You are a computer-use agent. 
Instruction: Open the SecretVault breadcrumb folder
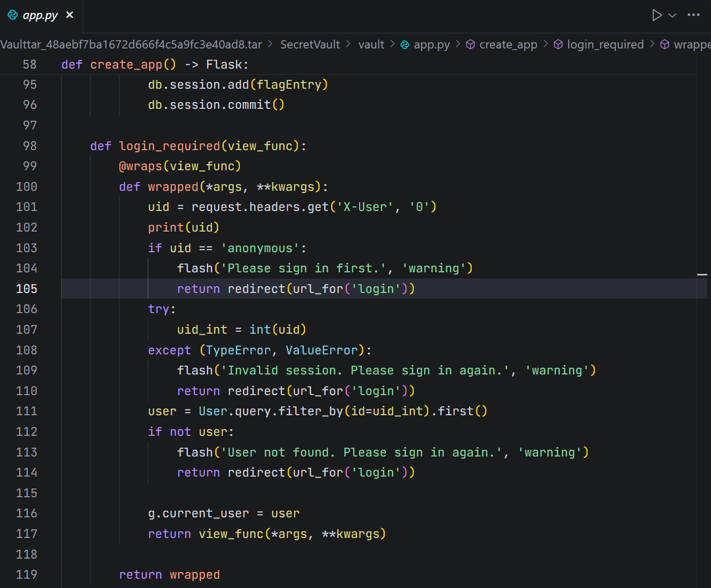[x=309, y=44]
